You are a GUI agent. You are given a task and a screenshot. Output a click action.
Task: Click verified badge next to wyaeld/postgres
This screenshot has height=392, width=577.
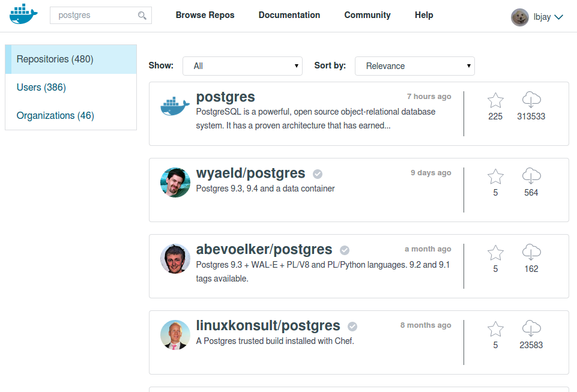[318, 173]
